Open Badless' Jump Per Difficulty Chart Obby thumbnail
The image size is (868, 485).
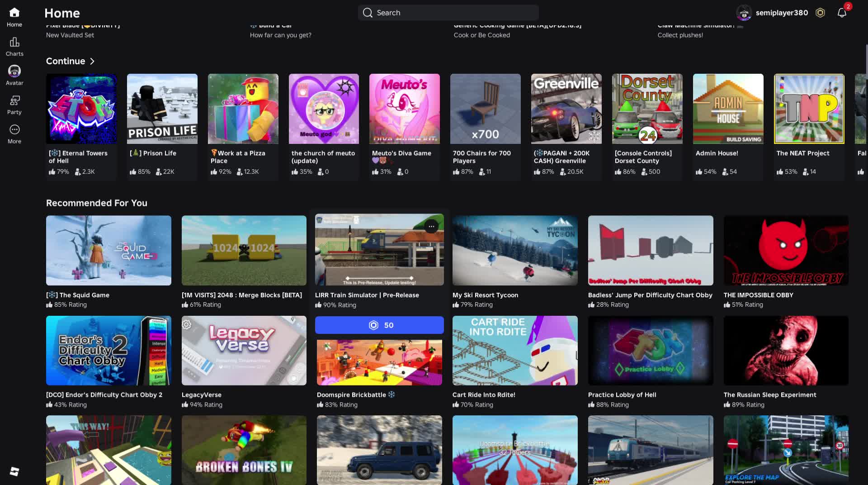pos(651,250)
